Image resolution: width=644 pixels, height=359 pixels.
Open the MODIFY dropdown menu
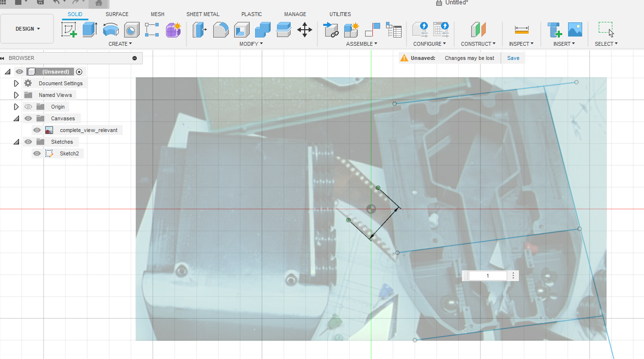tap(251, 44)
